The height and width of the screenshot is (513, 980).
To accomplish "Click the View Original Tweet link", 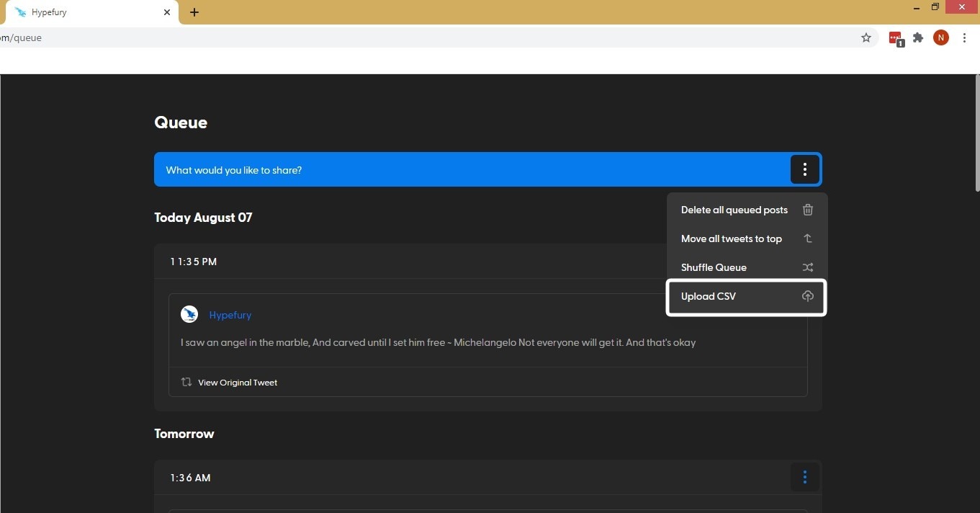I will click(238, 383).
